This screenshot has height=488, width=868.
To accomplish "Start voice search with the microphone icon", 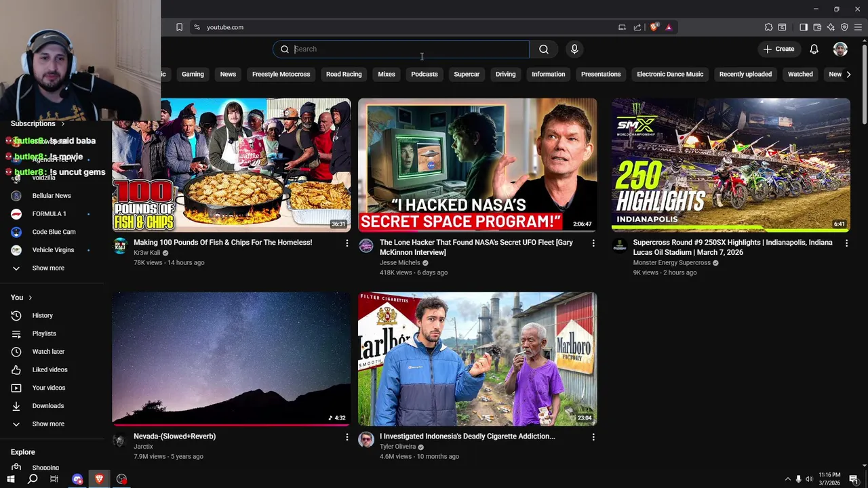I will 574,49.
